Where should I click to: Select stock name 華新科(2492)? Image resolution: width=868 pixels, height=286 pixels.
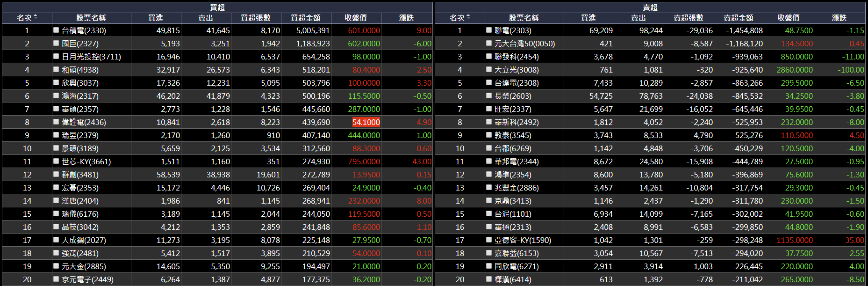(x=516, y=122)
